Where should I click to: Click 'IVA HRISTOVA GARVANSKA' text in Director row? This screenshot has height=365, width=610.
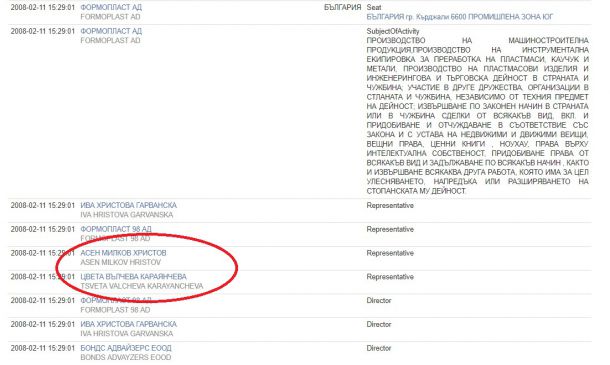click(126, 333)
